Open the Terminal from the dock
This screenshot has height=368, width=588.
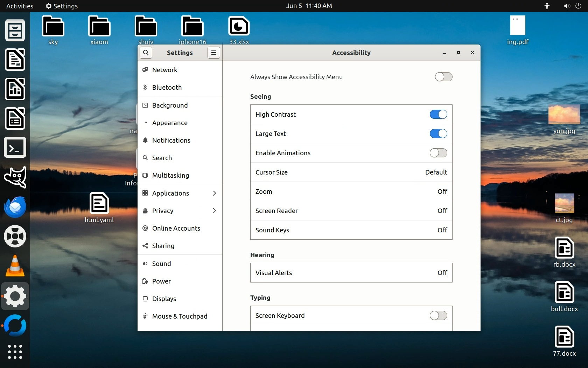pos(15,148)
